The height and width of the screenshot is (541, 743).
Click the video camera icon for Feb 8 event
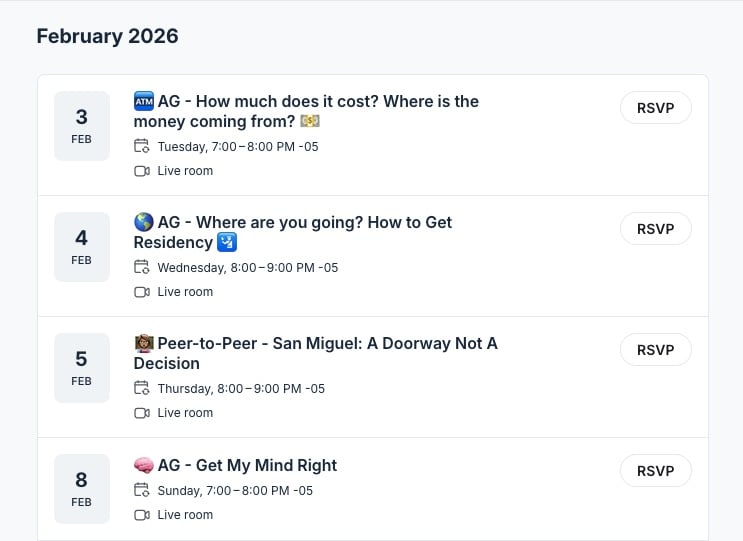pos(141,515)
